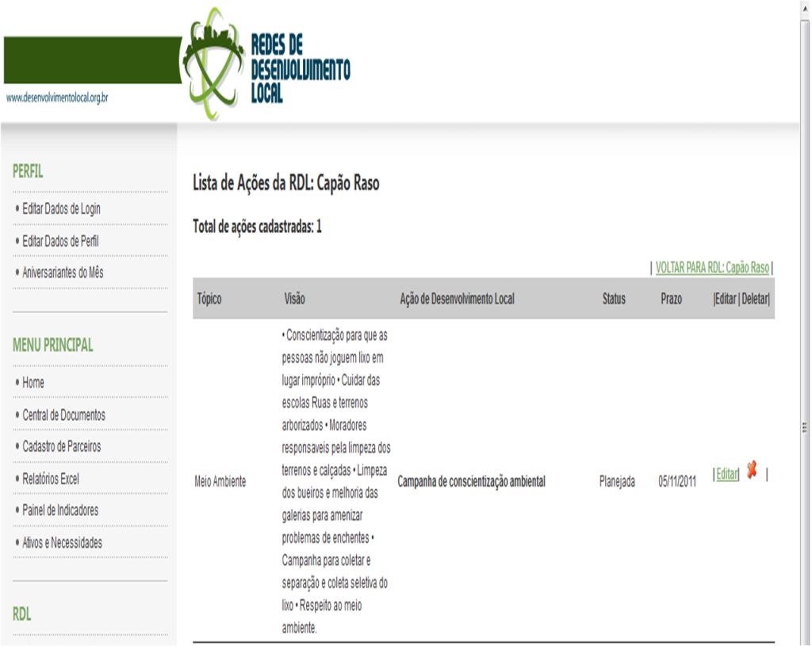This screenshot has width=812, height=646.
Task: Open Editar Dados de Perfil
Action: (60, 241)
